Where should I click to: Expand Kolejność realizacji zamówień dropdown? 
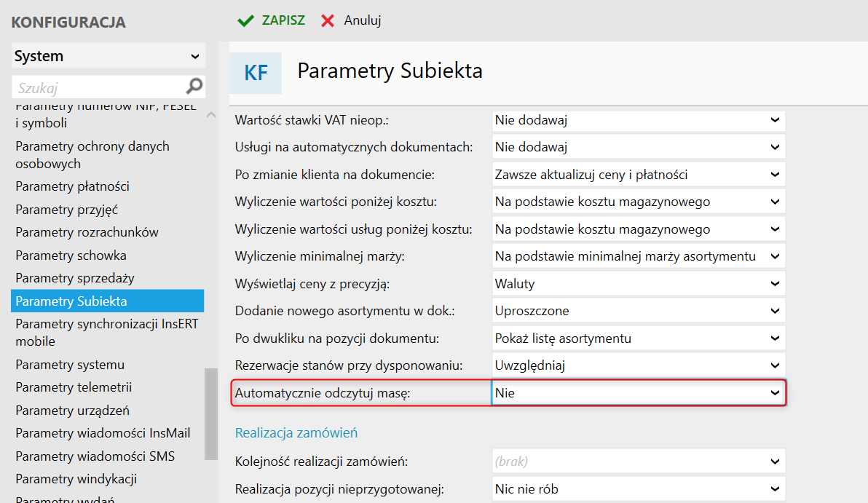click(774, 461)
